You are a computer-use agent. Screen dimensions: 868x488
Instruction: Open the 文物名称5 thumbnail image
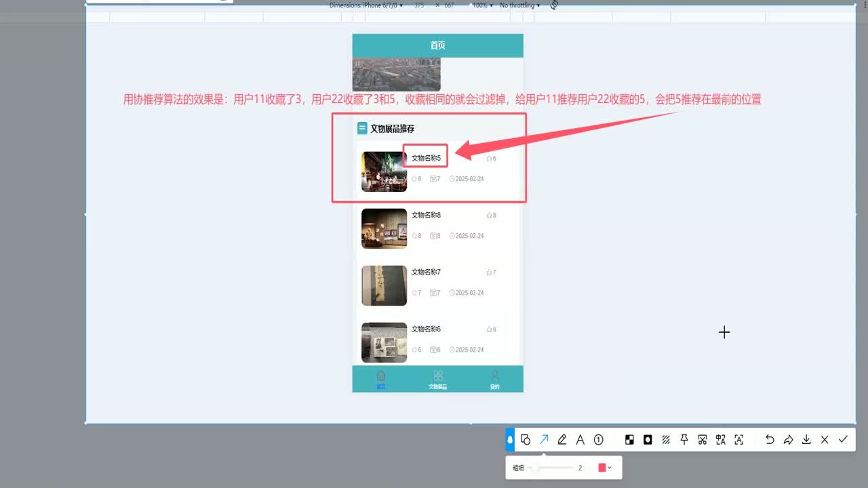(x=384, y=171)
